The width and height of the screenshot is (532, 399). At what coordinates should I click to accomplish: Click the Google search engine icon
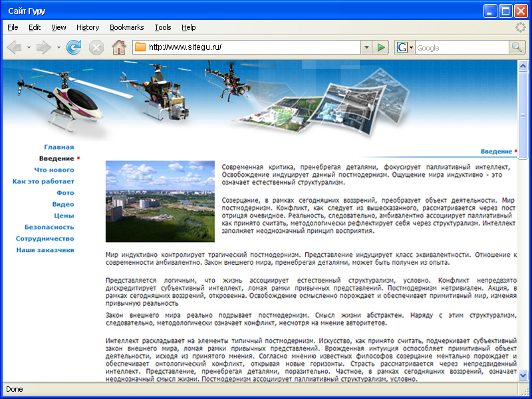[402, 47]
